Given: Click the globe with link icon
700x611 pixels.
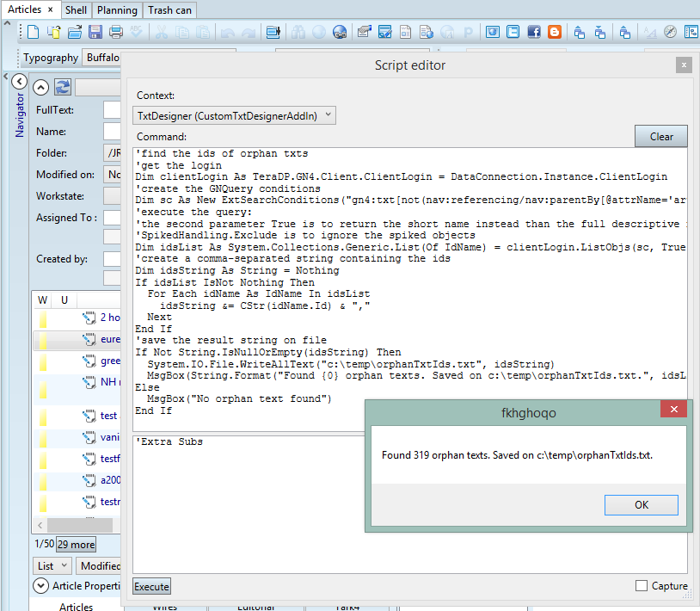Looking at the screenshot, I should tap(340, 32).
